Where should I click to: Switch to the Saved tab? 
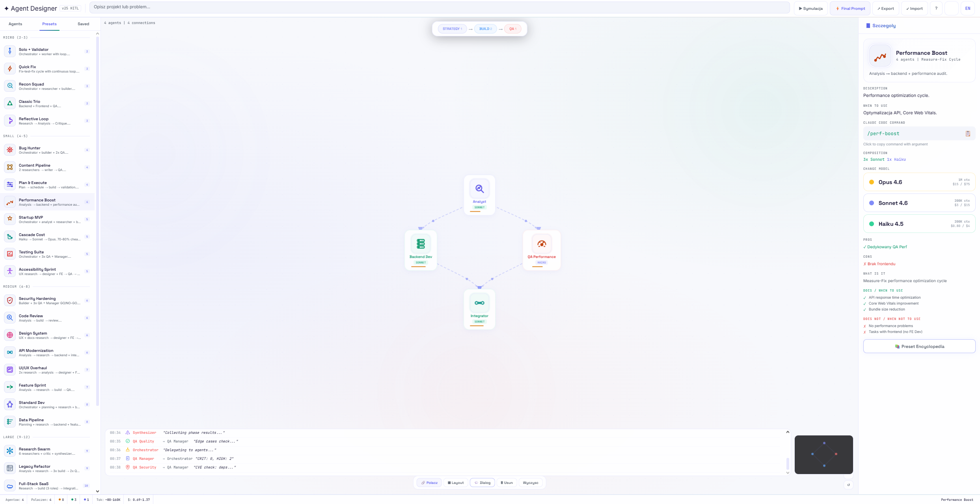pos(83,24)
